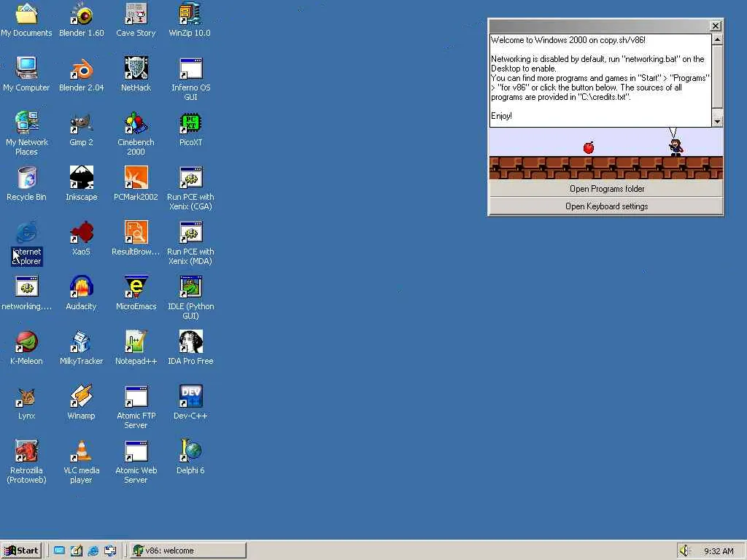Click the VLC media player cone
The width and height of the screenshot is (747, 560).
(x=82, y=451)
